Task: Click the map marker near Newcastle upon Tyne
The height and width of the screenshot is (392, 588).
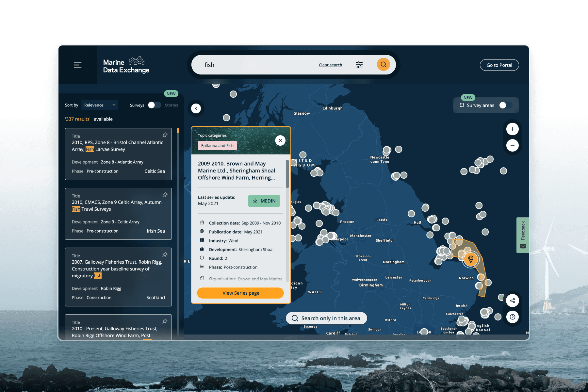Action: tap(387, 150)
